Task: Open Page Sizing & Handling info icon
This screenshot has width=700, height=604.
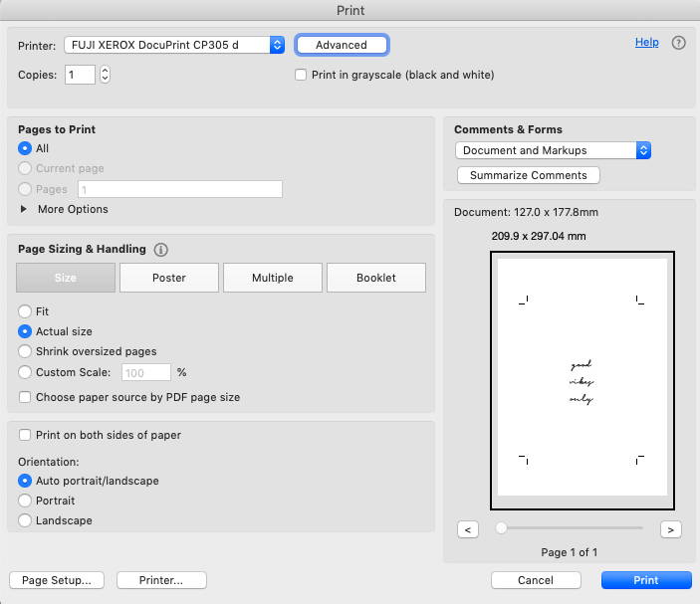Action: tap(160, 250)
